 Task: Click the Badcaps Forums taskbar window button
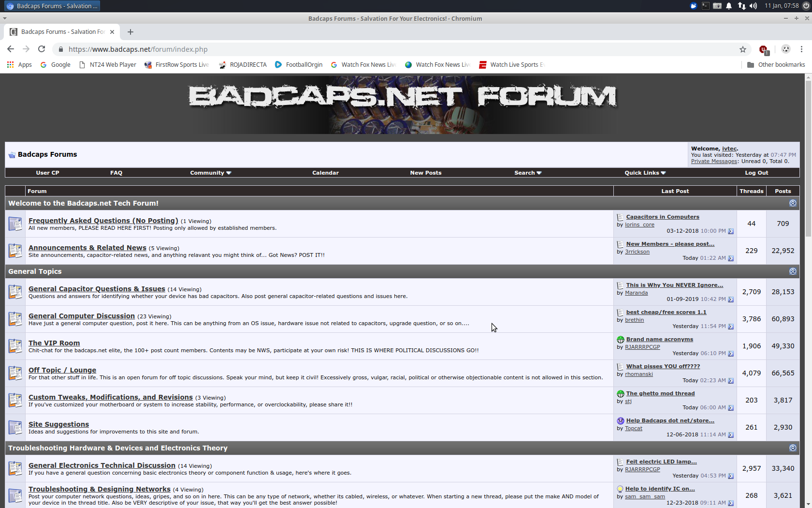tap(51, 6)
